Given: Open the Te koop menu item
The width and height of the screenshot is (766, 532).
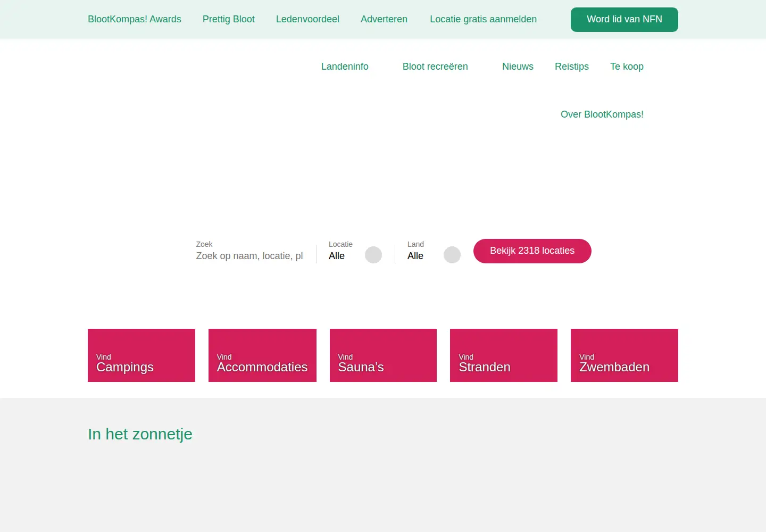Looking at the screenshot, I should click(x=627, y=66).
